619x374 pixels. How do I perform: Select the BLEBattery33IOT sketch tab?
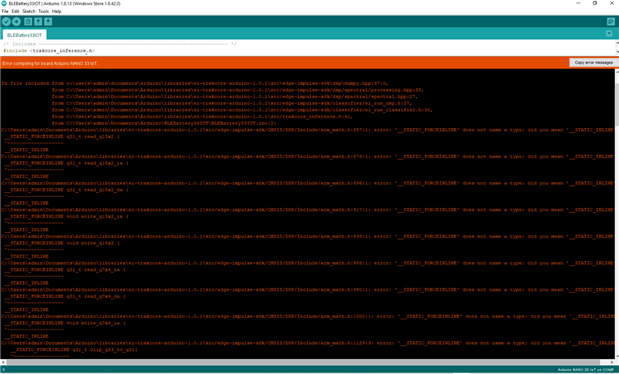pyautogui.click(x=24, y=35)
